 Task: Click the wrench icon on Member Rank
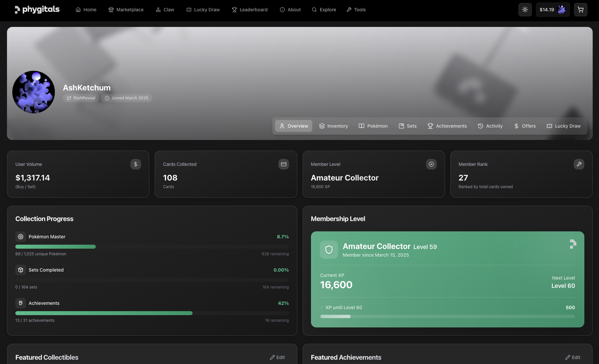579,164
